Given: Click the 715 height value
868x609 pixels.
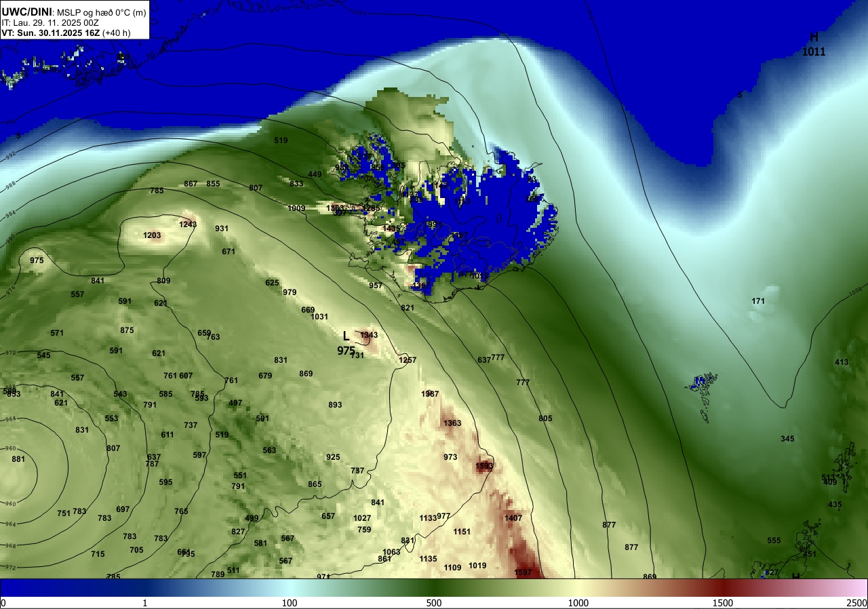Looking at the screenshot, I should [x=98, y=554].
